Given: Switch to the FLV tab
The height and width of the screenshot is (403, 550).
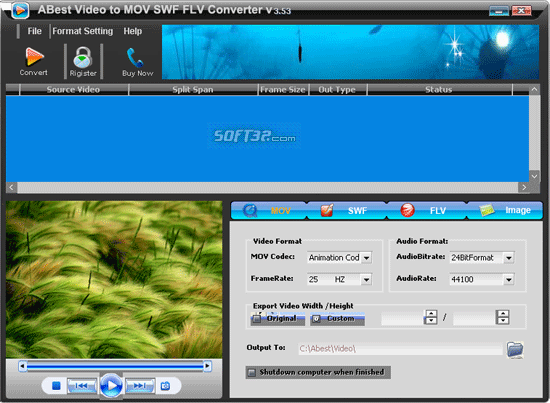Looking at the screenshot, I should click(427, 210).
